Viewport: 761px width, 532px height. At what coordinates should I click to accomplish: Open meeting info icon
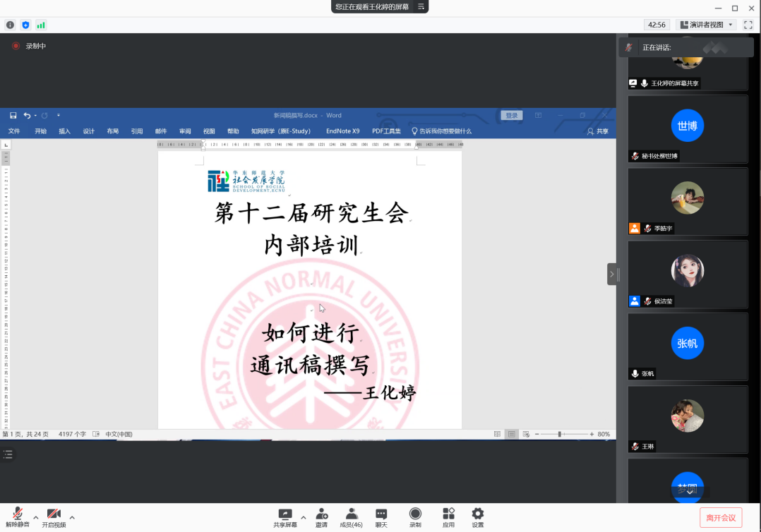click(10, 25)
